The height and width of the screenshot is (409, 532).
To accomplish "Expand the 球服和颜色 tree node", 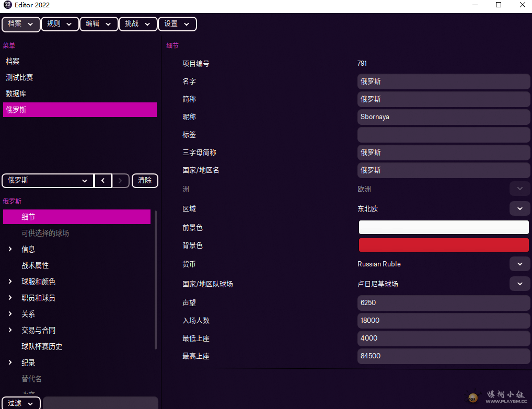I will click(10, 282).
